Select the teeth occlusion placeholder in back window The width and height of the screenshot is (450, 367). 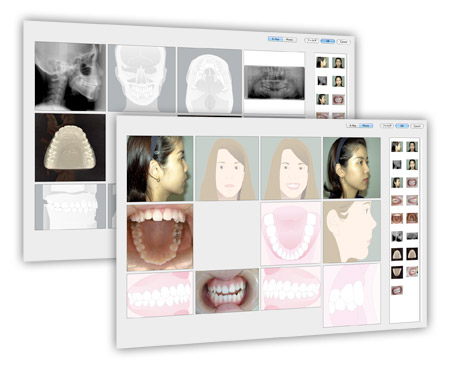click(x=70, y=207)
